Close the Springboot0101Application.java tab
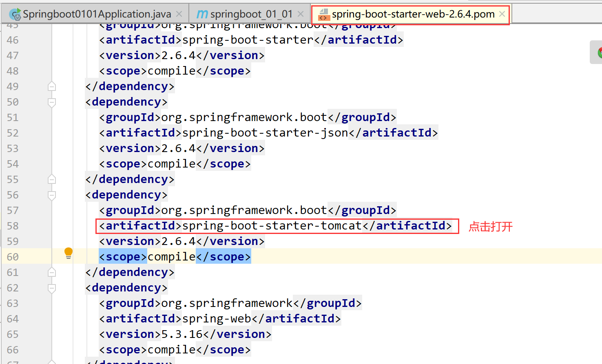The image size is (602, 364). [179, 14]
